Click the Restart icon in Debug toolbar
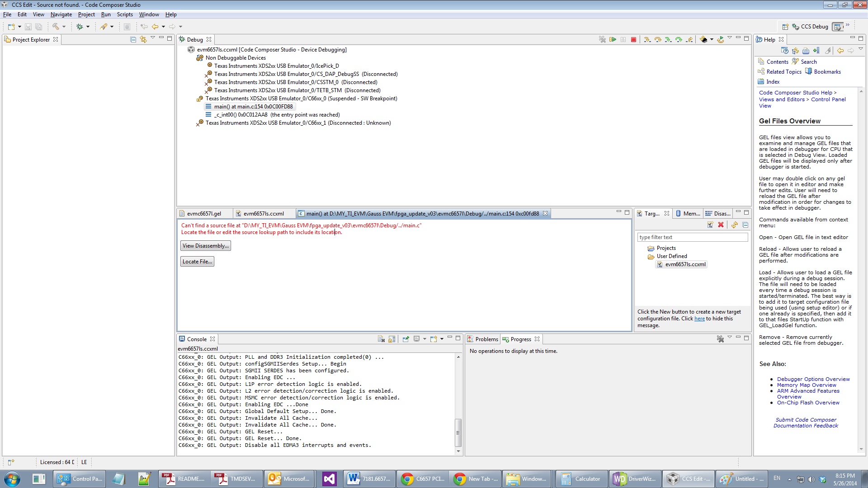The height and width of the screenshot is (488, 868). (720, 40)
